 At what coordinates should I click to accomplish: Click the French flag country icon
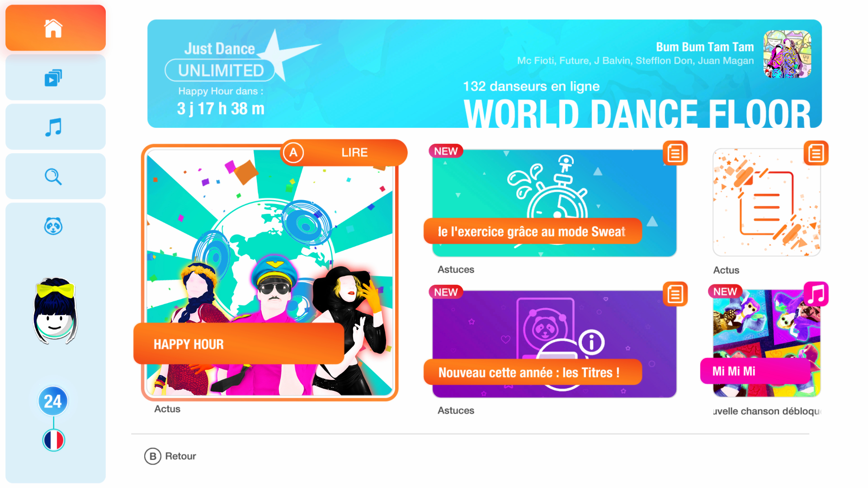pyautogui.click(x=54, y=440)
